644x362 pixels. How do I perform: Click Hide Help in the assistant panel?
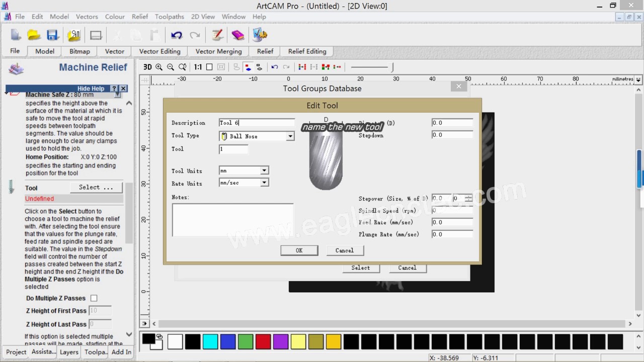click(91, 88)
